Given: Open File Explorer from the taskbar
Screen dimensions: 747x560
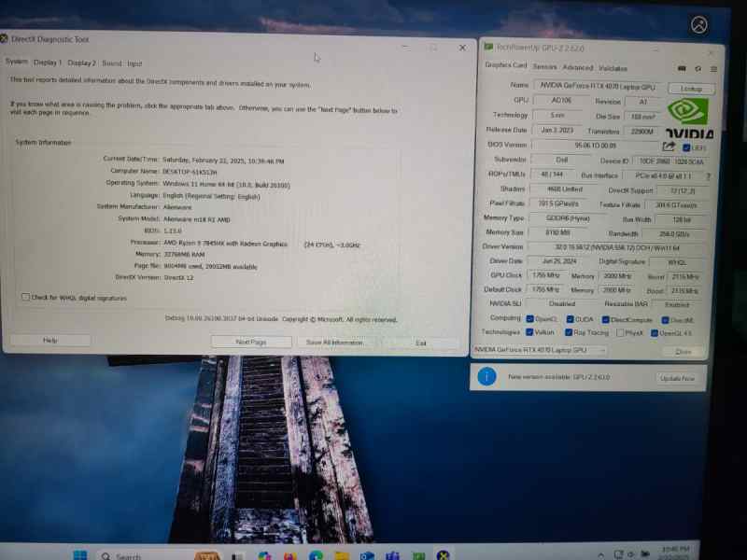Looking at the screenshot, I should (x=342, y=555).
